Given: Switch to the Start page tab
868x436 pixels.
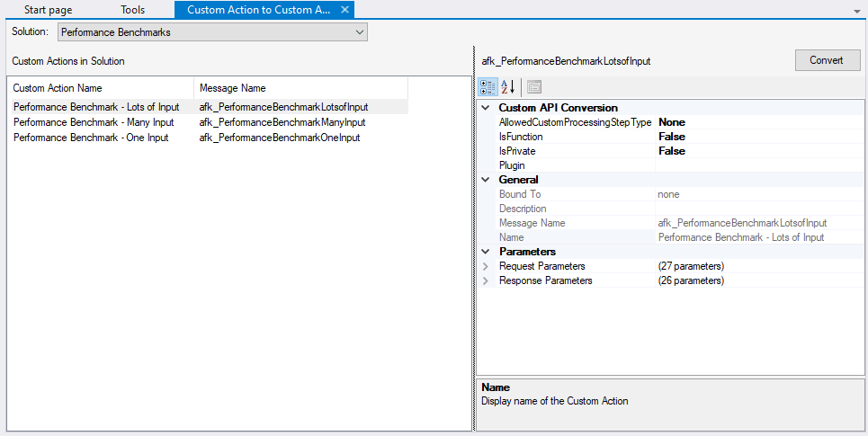Looking at the screenshot, I should coord(49,10).
